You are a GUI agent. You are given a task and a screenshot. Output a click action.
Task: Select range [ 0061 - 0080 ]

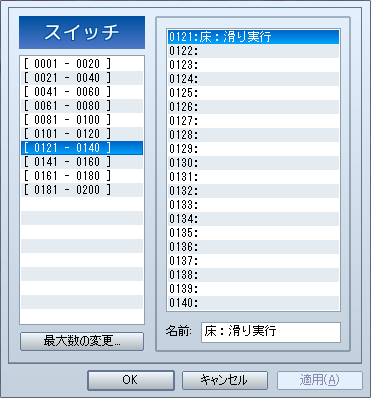coord(82,106)
